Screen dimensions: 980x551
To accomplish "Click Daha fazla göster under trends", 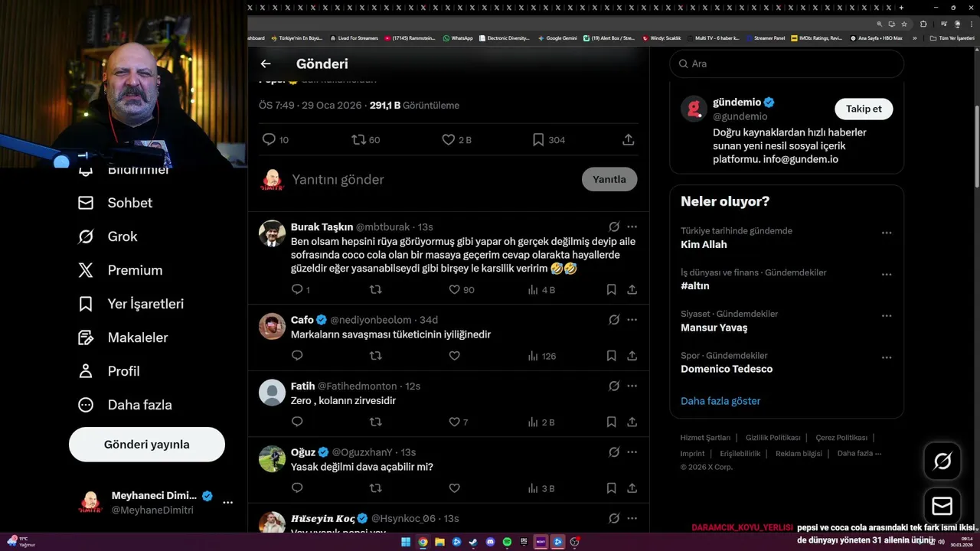I will 720,401.
